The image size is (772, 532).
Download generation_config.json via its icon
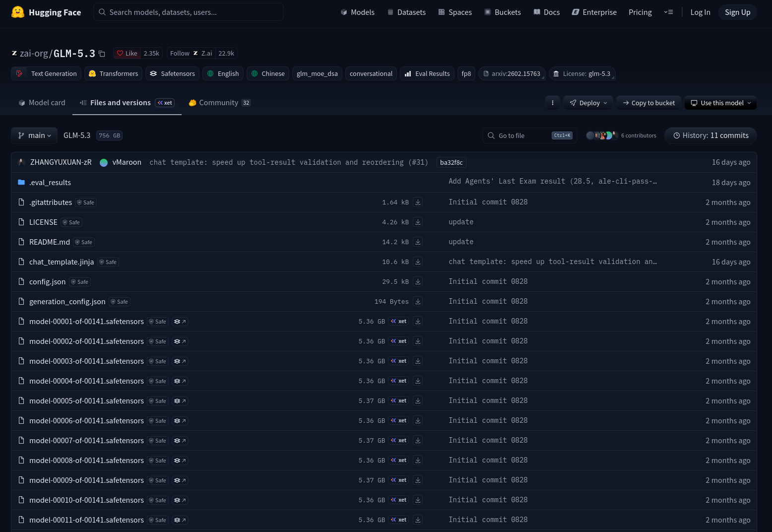pyautogui.click(x=418, y=302)
